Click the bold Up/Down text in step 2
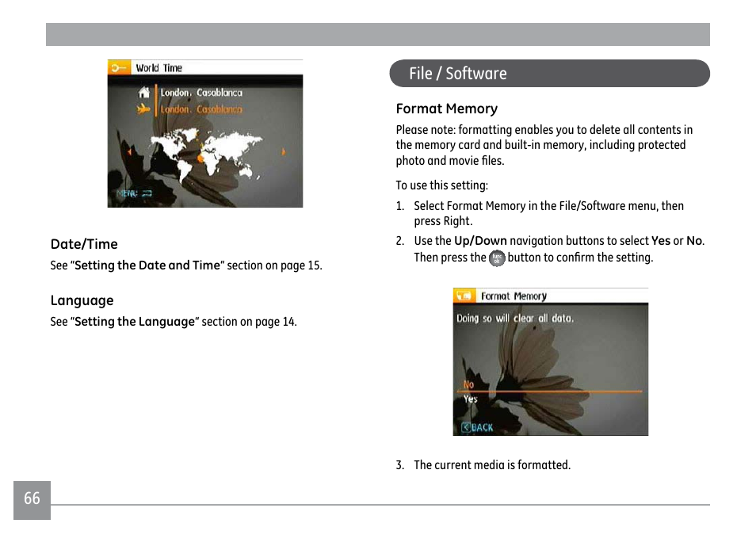756x550 pixels. [481, 241]
